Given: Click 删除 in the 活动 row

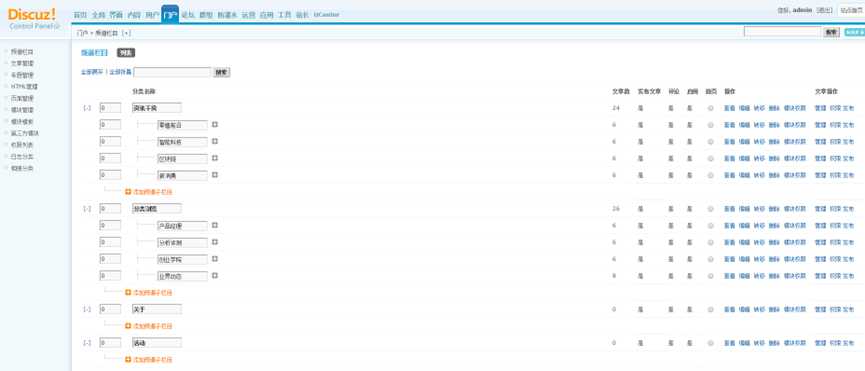Looking at the screenshot, I should (774, 343).
